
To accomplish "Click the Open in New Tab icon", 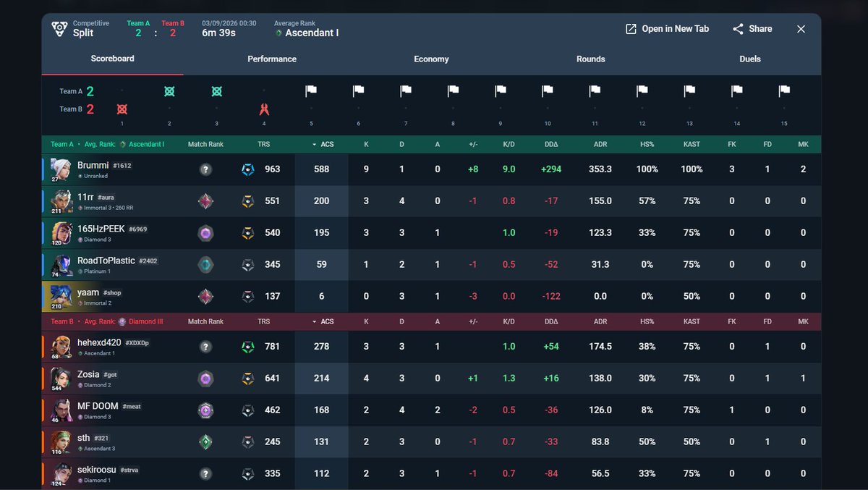I will pyautogui.click(x=631, y=29).
